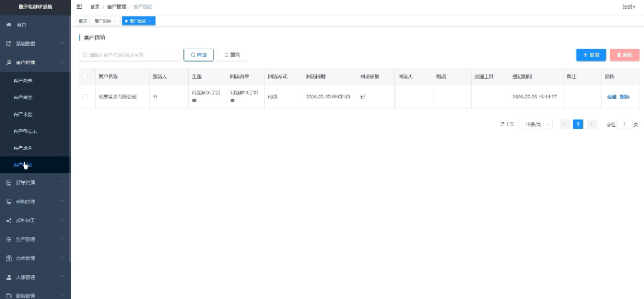Select page number 1 in pagination
The height and width of the screenshot is (299, 644).
(578, 124)
